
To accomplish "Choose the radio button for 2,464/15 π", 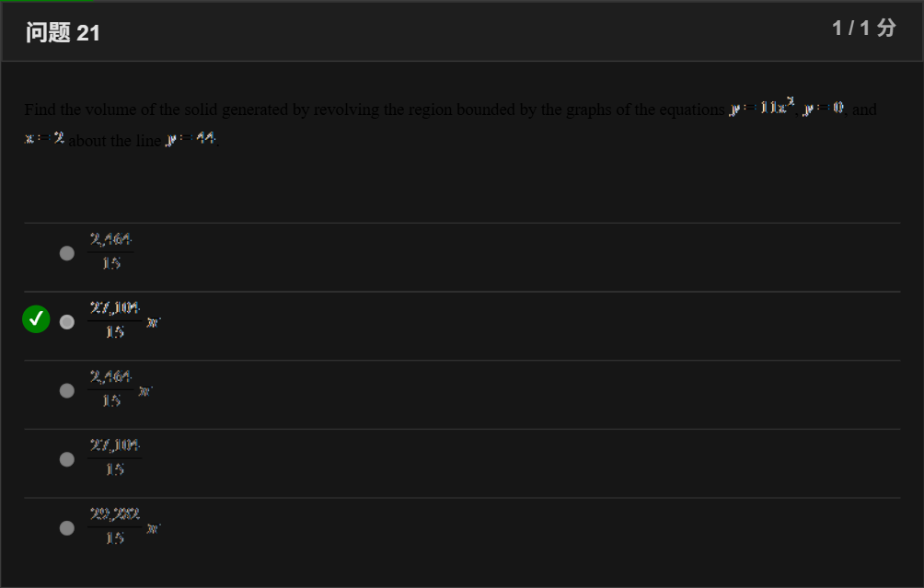I will pos(67,391).
